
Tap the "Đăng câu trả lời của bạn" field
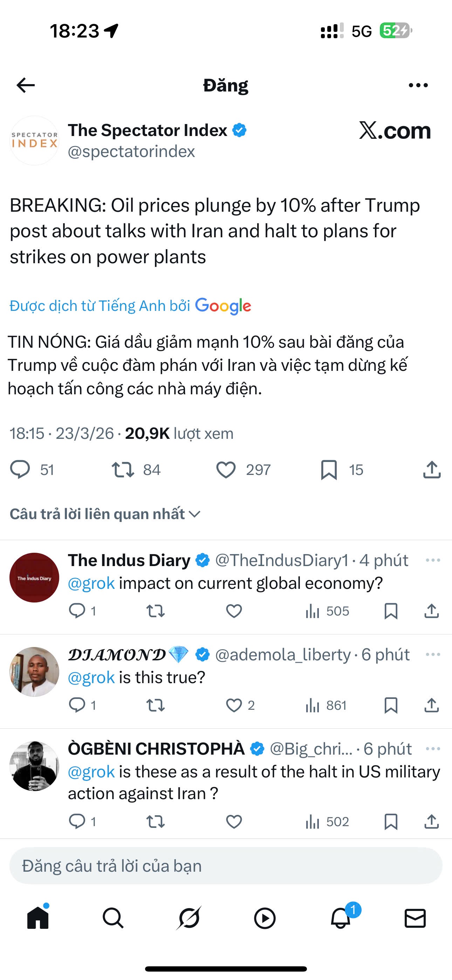(226, 866)
